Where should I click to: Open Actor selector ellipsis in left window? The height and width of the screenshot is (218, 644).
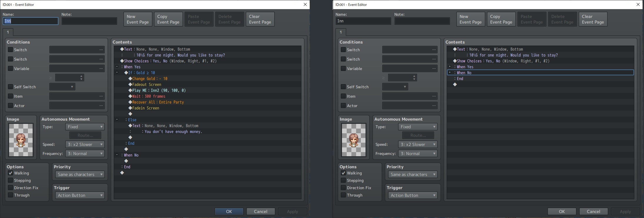[101, 106]
